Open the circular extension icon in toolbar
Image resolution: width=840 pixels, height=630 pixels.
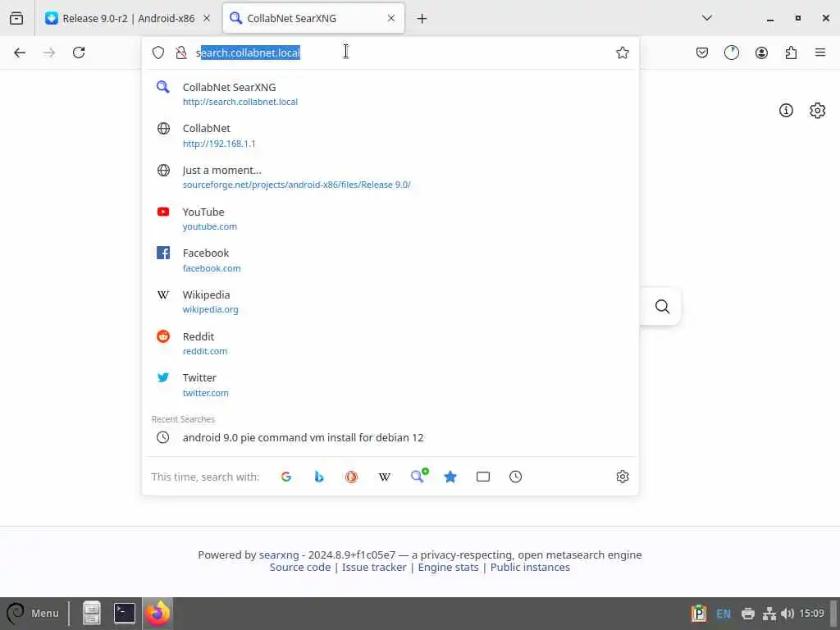(731, 52)
